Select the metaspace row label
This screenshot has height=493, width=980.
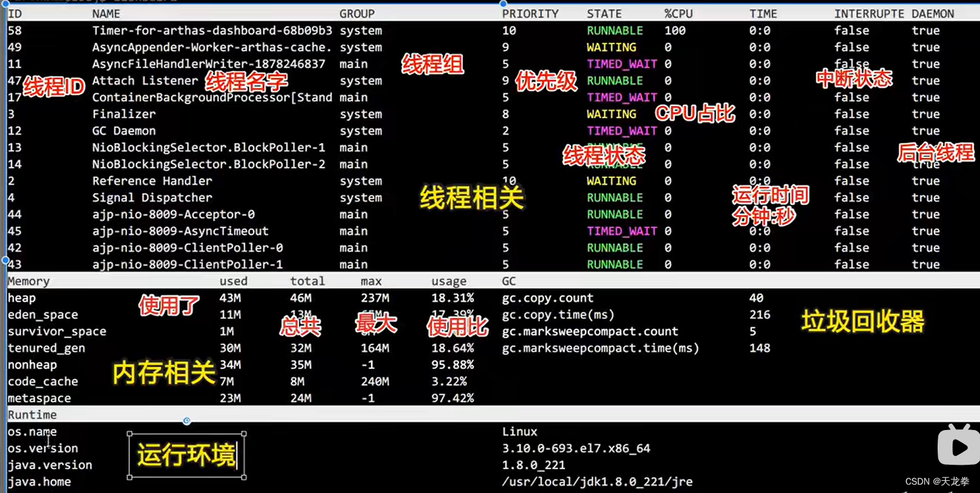(39, 398)
